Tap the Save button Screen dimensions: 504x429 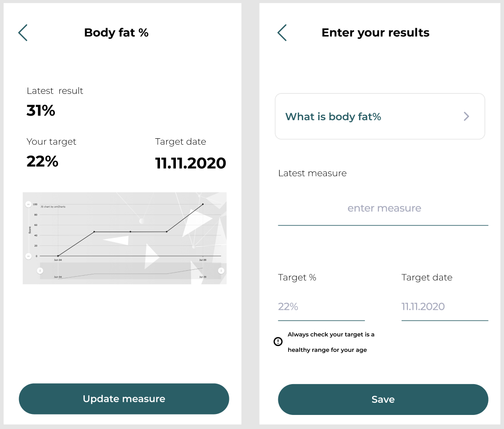pos(383,400)
